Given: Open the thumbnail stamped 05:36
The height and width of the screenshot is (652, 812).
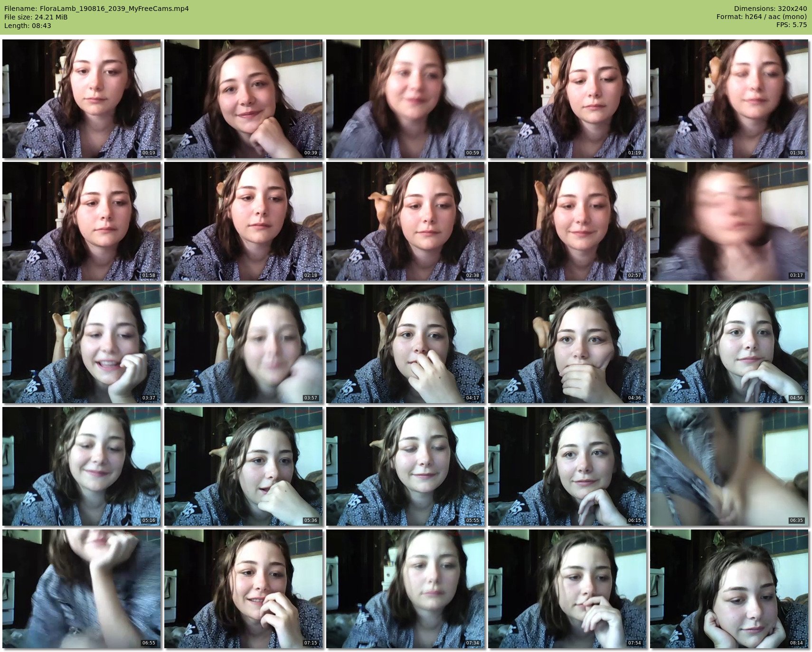Looking at the screenshot, I should pos(243,466).
